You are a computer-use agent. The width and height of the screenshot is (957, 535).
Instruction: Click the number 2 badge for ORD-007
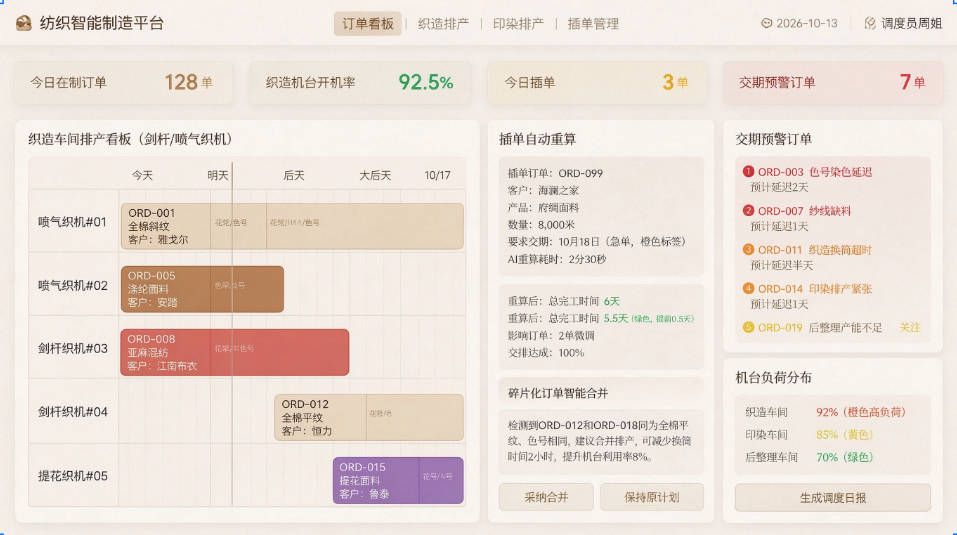748,210
